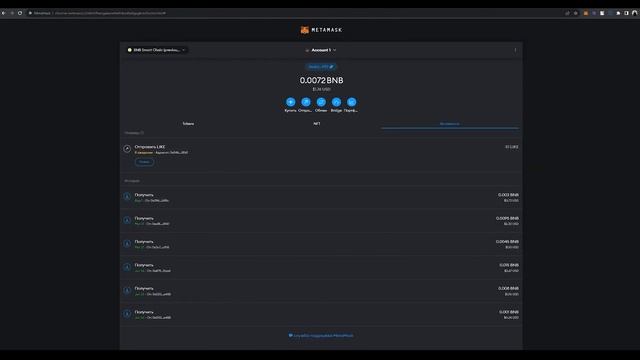Click the browser Reload button

point(20,13)
